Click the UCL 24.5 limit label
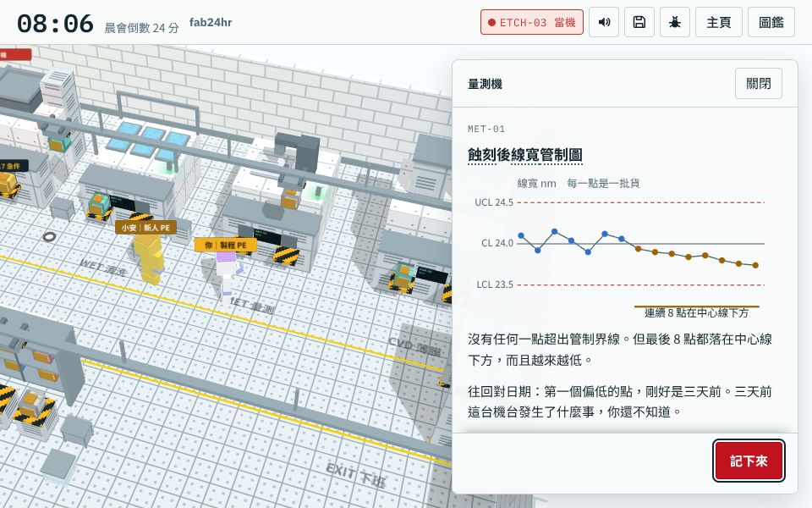The image size is (812, 508). [x=493, y=202]
